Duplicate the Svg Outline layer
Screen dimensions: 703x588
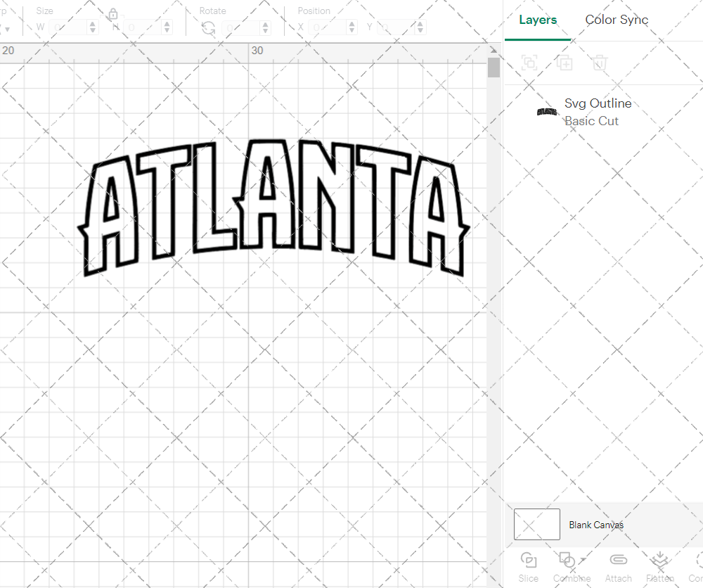pos(565,63)
